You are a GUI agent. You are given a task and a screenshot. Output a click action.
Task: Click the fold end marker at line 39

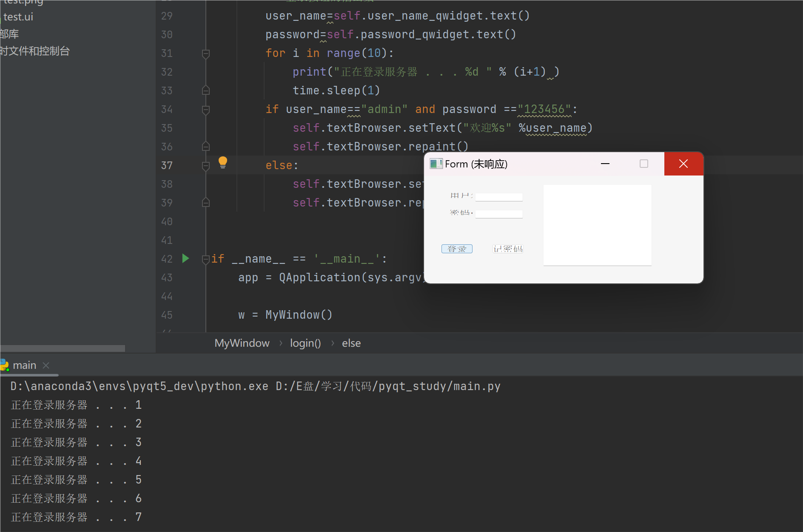tap(206, 203)
